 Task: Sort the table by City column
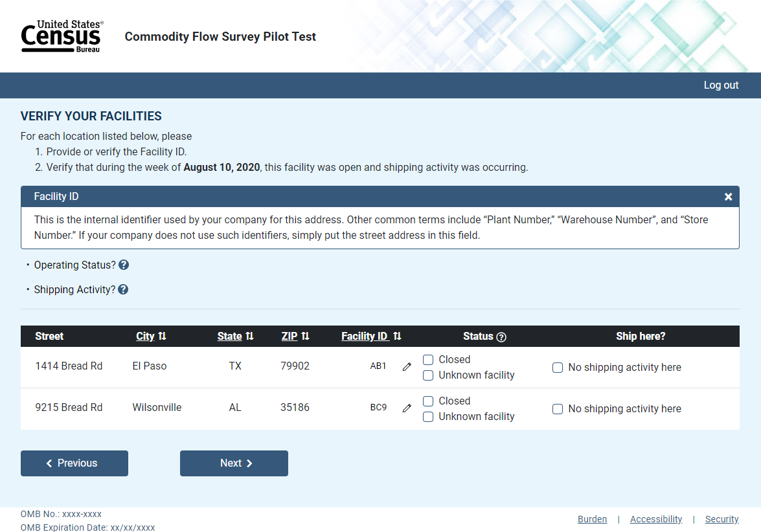click(151, 337)
